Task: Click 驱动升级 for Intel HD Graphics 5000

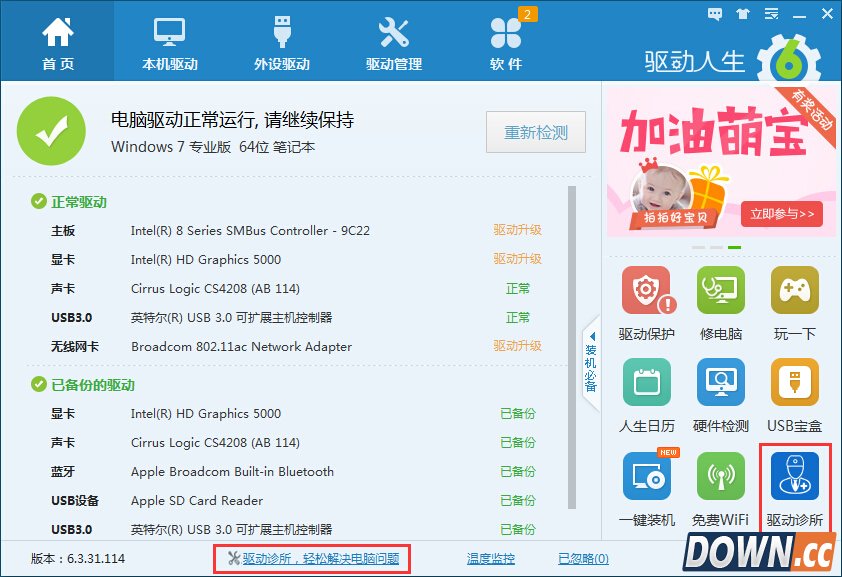Action: click(x=517, y=259)
